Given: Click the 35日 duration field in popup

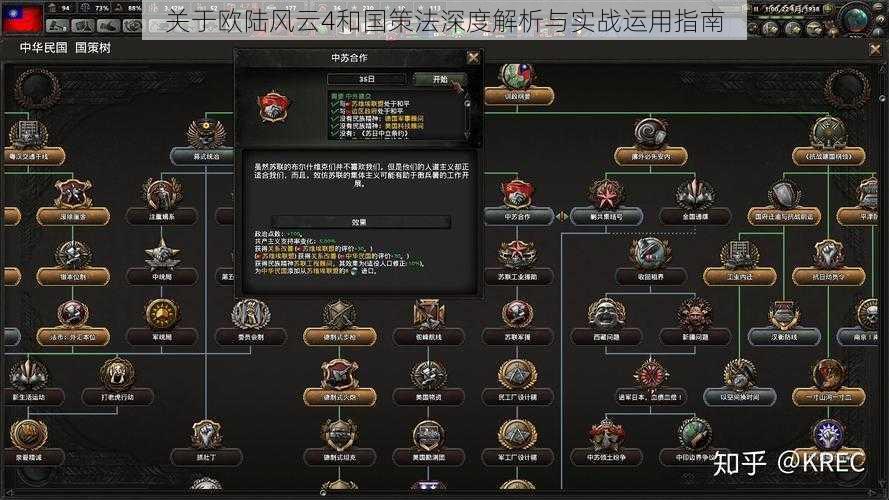Looking at the screenshot, I should 367,79.
